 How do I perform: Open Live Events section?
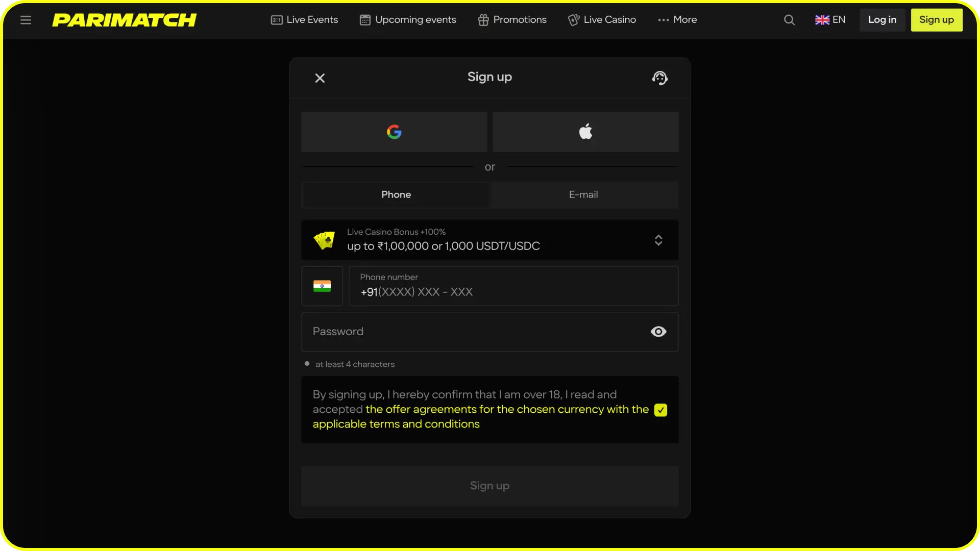coord(304,20)
